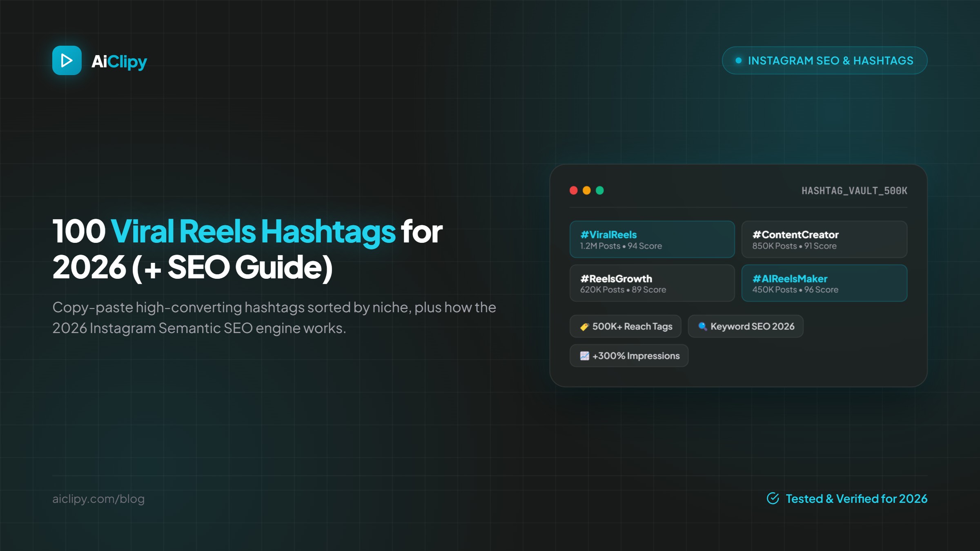Click the Tested & Verified for 2026 text
Screen dimensions: 980x551
pyautogui.click(x=857, y=499)
